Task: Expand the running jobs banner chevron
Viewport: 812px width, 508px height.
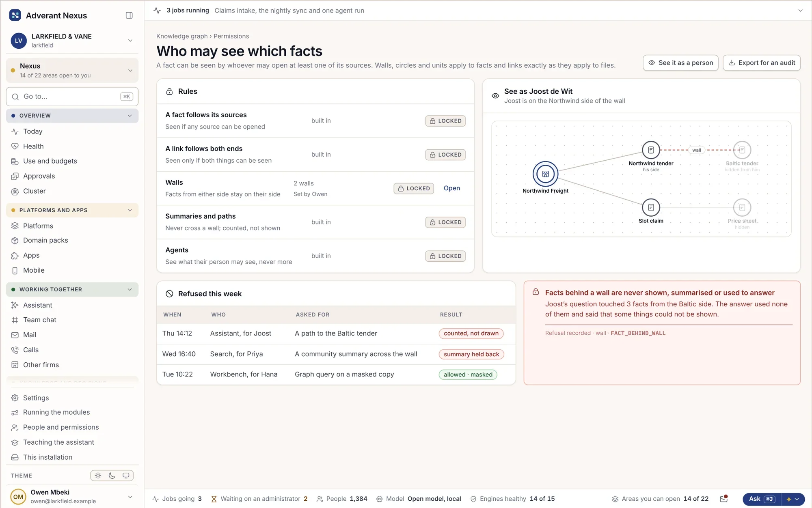Action: [x=800, y=11]
